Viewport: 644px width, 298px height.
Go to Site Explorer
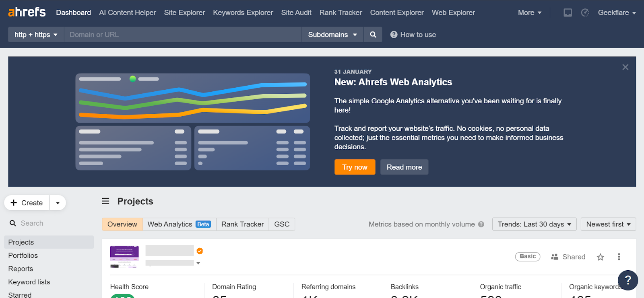(x=184, y=12)
